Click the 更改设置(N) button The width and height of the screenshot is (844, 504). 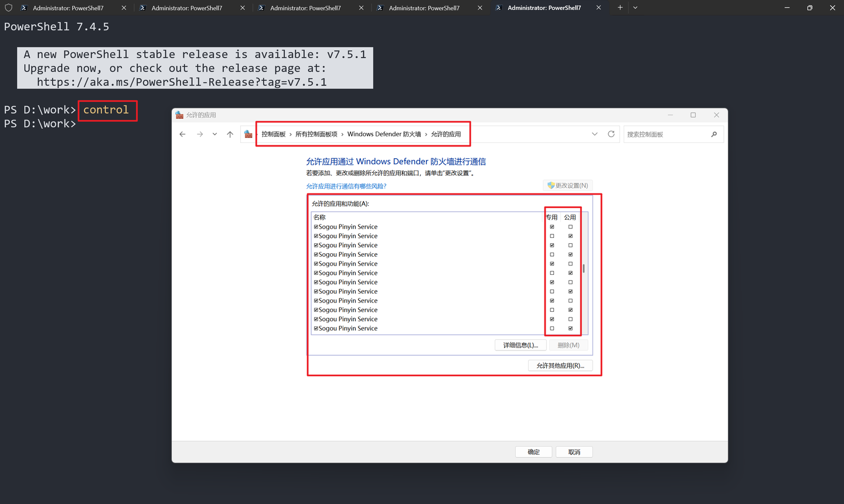click(568, 185)
